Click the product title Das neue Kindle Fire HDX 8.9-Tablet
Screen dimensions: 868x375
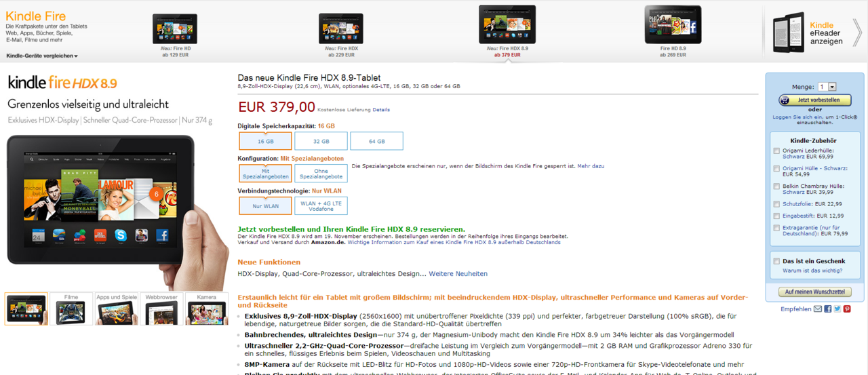pyautogui.click(x=309, y=78)
